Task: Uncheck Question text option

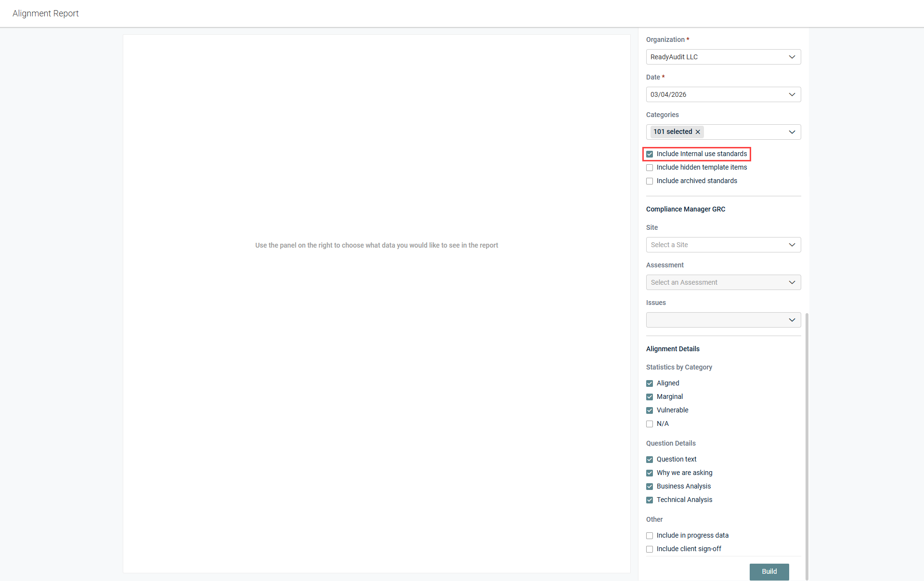Action: pyautogui.click(x=650, y=460)
